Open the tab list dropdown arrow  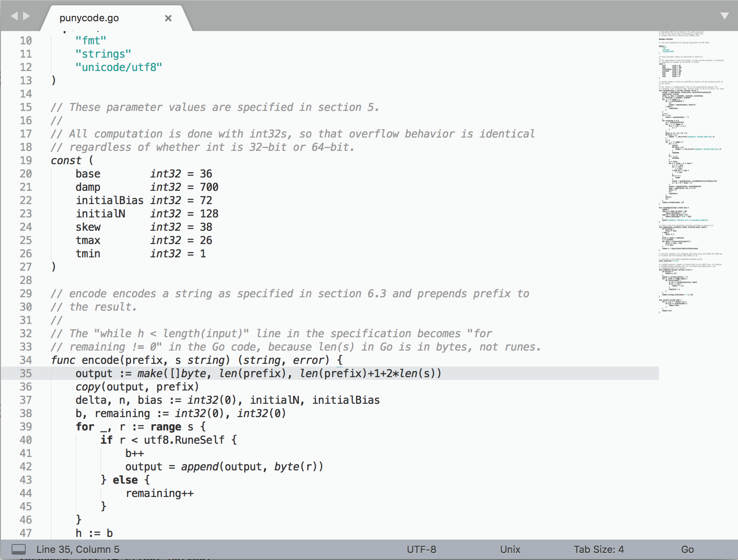[725, 16]
